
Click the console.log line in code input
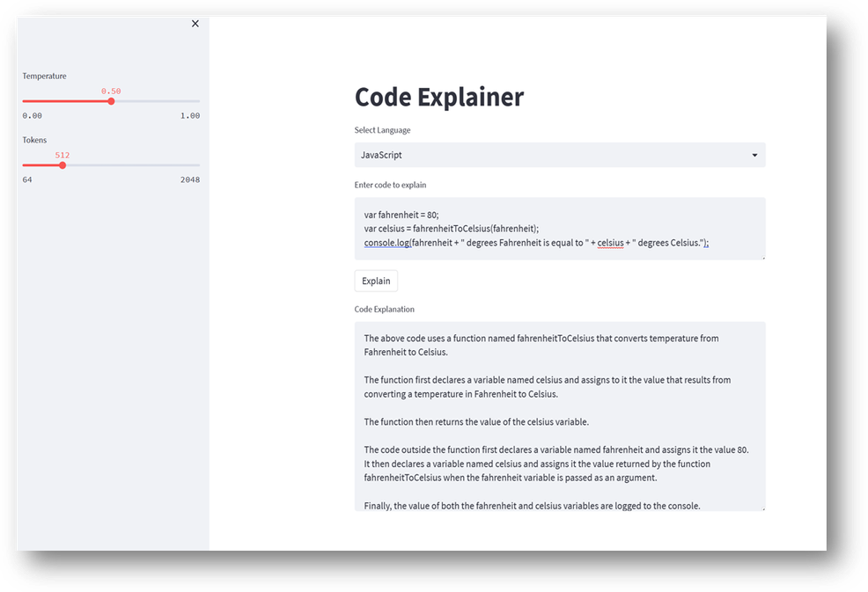(x=536, y=242)
